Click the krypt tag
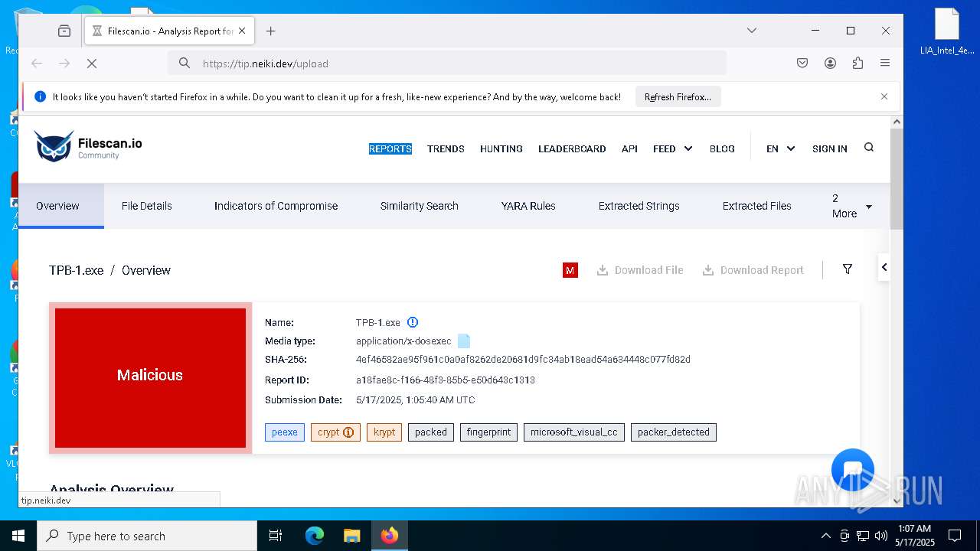 click(384, 432)
